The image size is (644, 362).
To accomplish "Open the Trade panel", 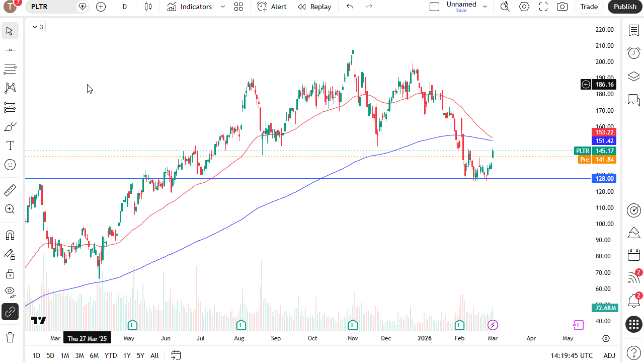I will (x=589, y=7).
